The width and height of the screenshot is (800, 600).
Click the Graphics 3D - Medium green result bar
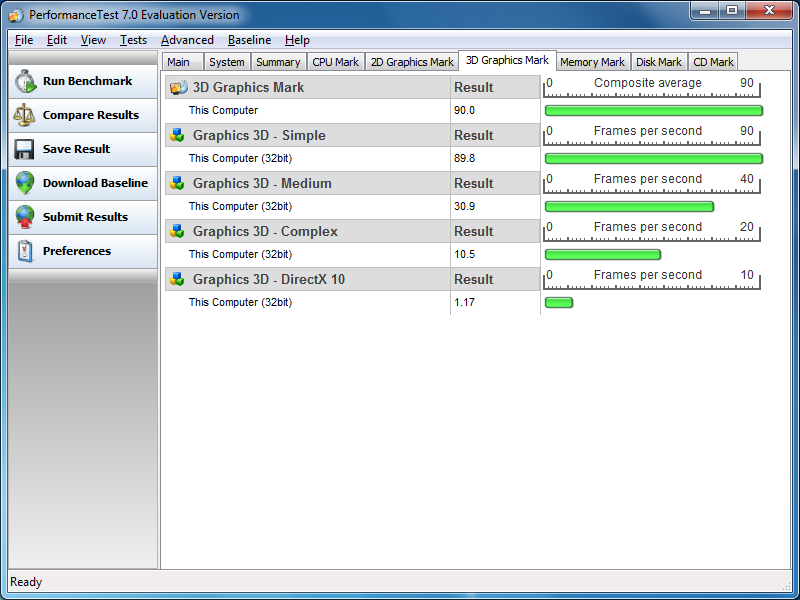point(629,207)
